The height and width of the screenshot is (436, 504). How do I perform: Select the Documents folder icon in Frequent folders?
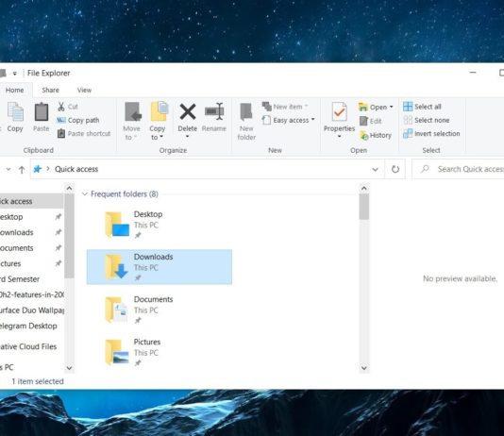pos(116,310)
